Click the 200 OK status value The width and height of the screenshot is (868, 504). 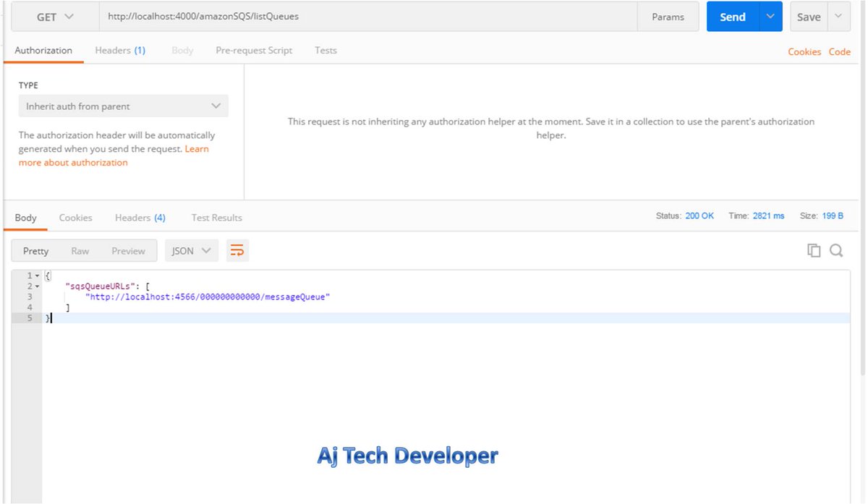699,216
